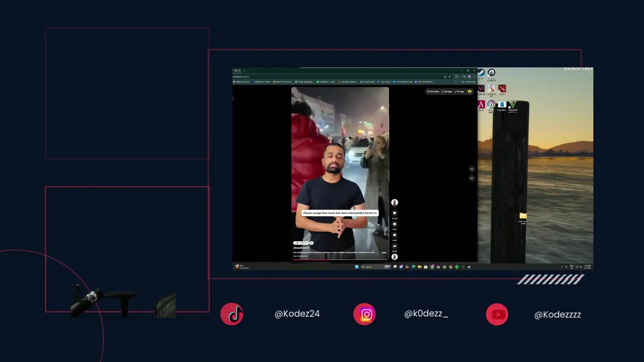
Task: Open Steam from the taskbar
Action: click(469, 266)
